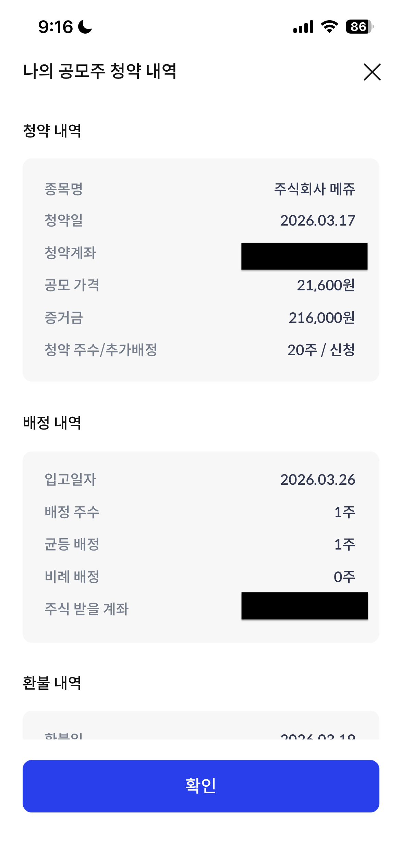Select the 배정 내역 section heading
401x868 pixels.
click(x=52, y=423)
